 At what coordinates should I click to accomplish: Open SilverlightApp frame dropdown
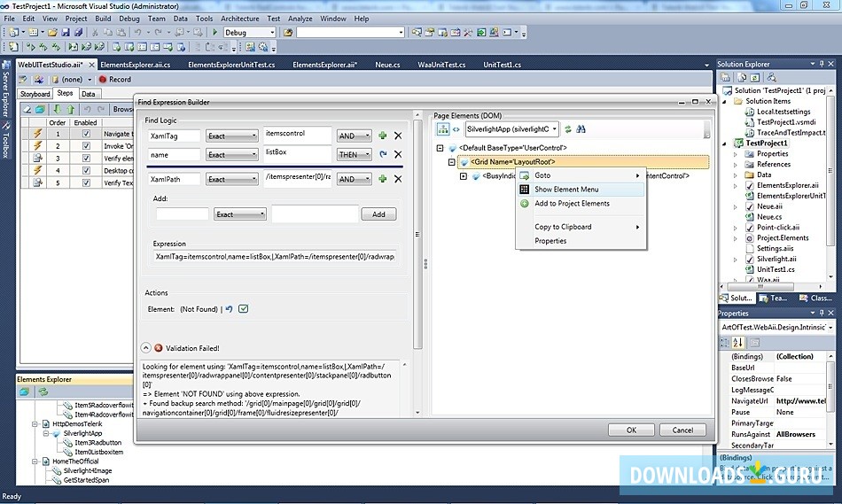pyautogui.click(x=511, y=128)
